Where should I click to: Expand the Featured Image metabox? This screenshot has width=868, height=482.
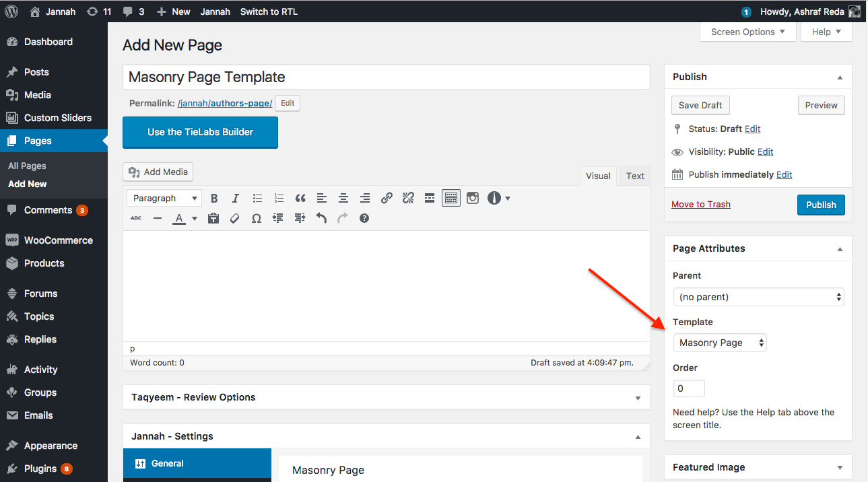[x=840, y=467]
